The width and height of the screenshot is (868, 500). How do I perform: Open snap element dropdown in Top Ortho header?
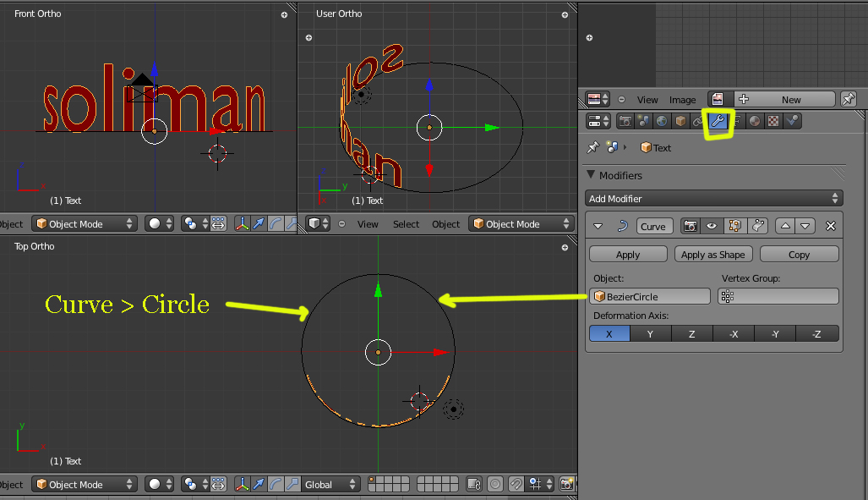[540, 485]
